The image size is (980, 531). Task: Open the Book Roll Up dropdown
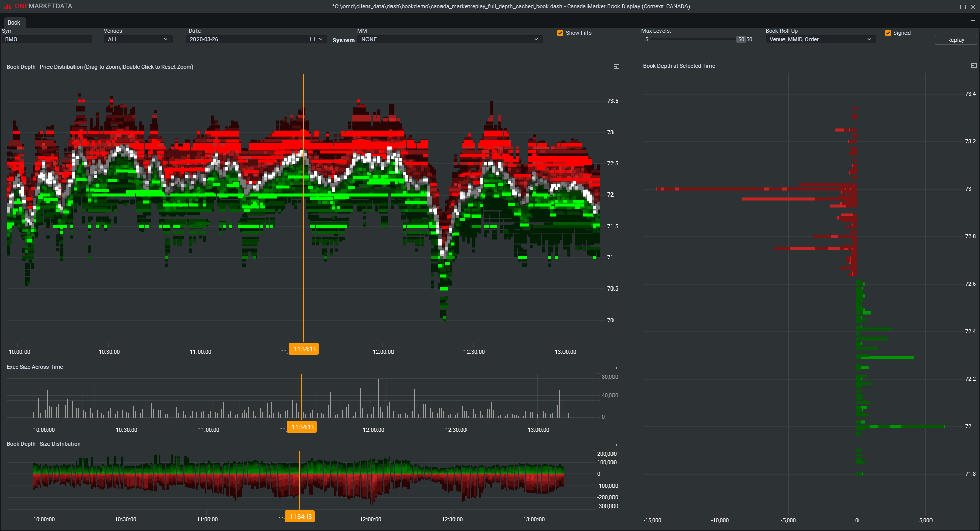click(869, 39)
